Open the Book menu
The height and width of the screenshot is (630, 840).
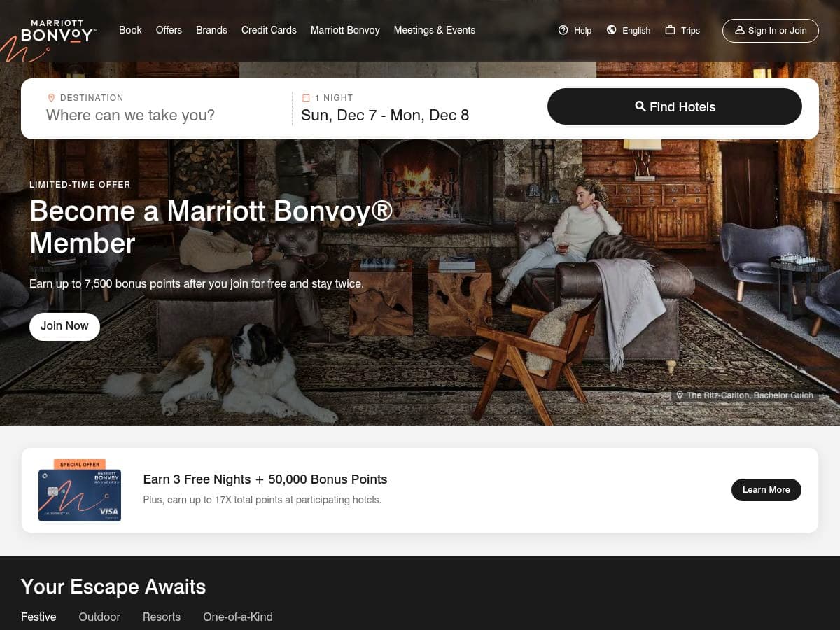pos(130,30)
